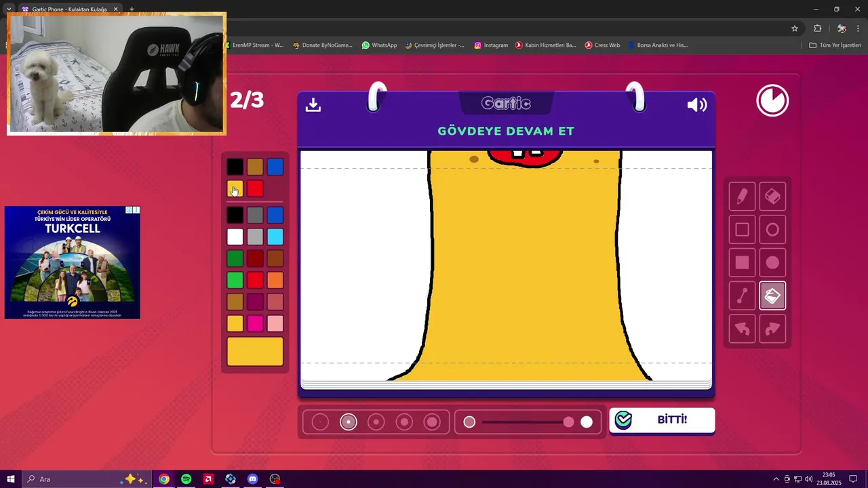
Task: Undo the last drawing stroke
Action: (x=742, y=329)
